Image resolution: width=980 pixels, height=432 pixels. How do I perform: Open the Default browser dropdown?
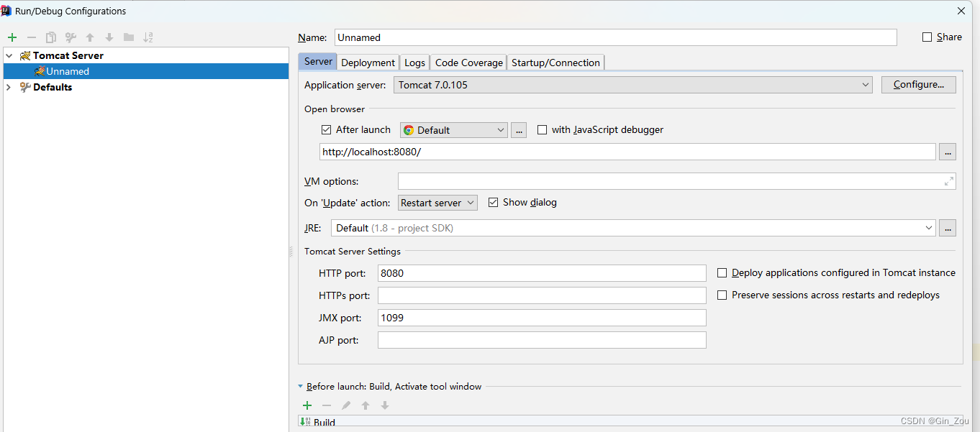[454, 130]
